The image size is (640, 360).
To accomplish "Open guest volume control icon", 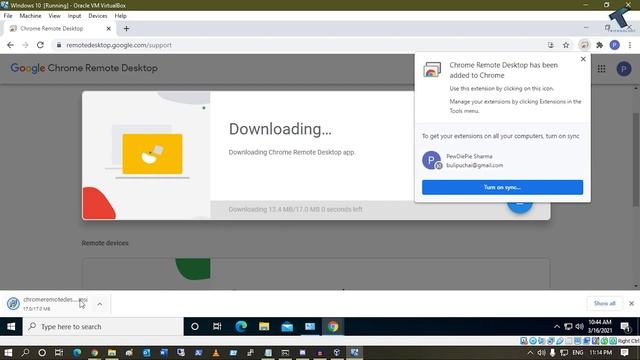I will (x=579, y=327).
